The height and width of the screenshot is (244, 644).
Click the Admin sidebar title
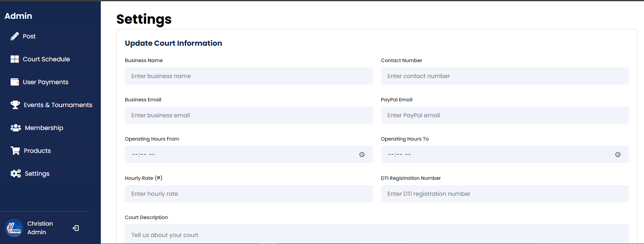point(18,16)
